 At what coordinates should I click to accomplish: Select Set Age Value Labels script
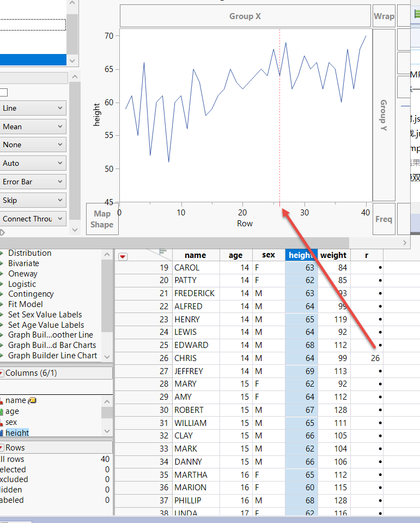(x=46, y=325)
